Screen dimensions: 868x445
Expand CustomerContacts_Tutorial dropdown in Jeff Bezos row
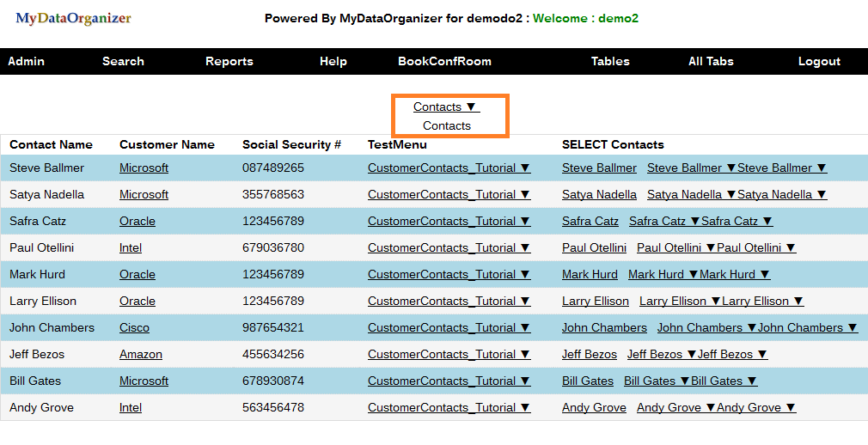(449, 354)
